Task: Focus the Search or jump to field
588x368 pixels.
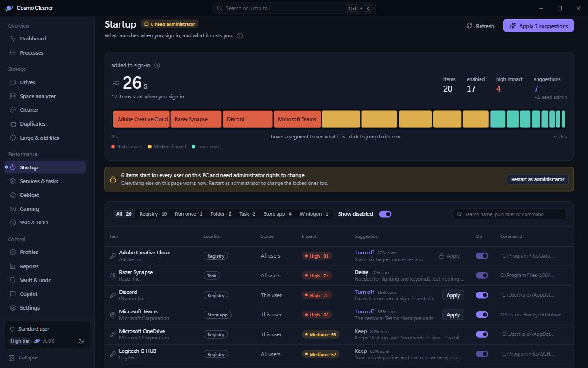Action: [x=294, y=8]
